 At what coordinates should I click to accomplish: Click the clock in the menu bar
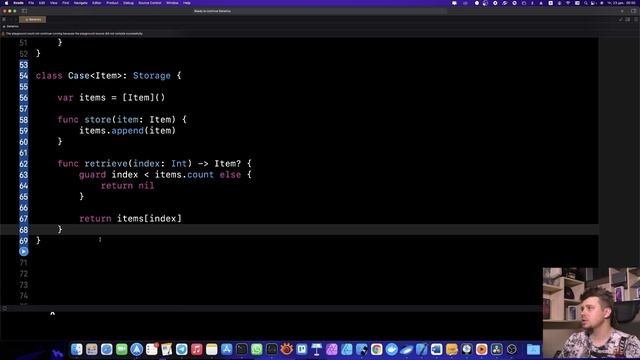click(x=621, y=3)
